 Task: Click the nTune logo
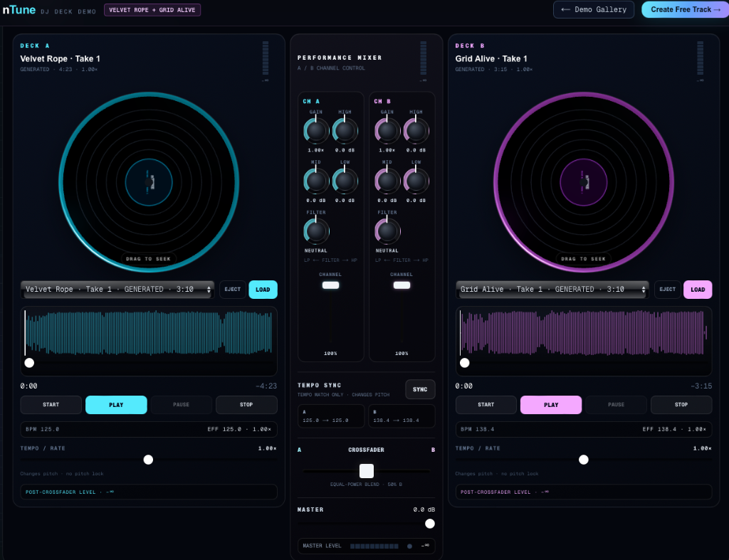tap(19, 10)
